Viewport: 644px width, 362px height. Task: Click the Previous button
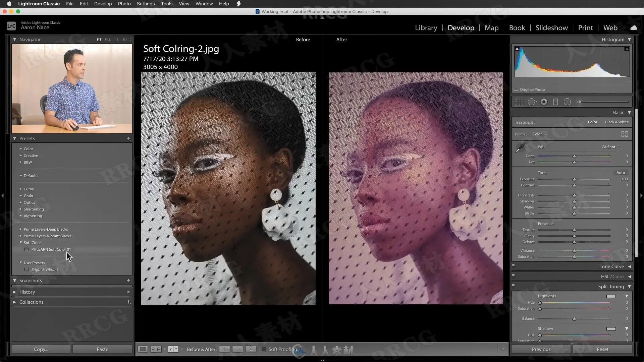pos(541,349)
